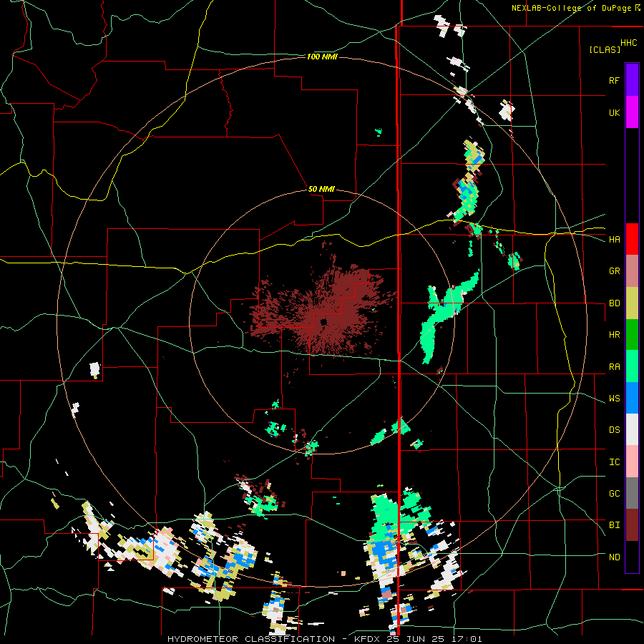The image size is (644, 644).
Task: Click the ND black legend color swatch
Action: (632, 557)
